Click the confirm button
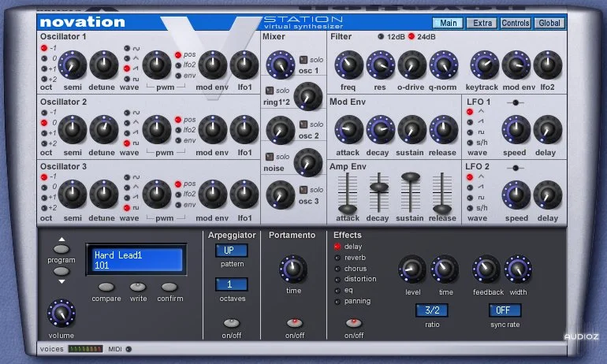Screen dimensions: 607x364 [x=169, y=287]
